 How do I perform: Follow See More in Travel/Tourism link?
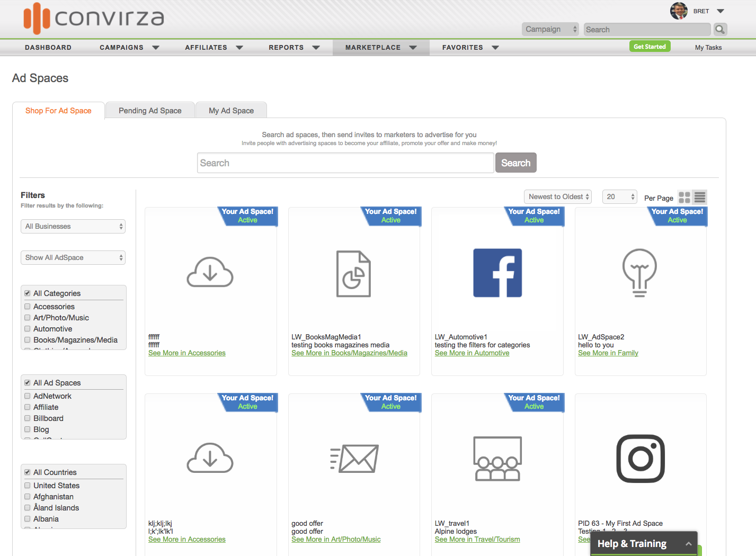[477, 539]
